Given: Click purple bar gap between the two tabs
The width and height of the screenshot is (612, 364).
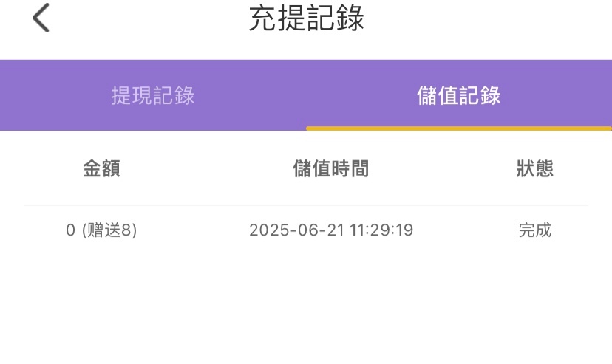Looking at the screenshot, I should (x=306, y=95).
